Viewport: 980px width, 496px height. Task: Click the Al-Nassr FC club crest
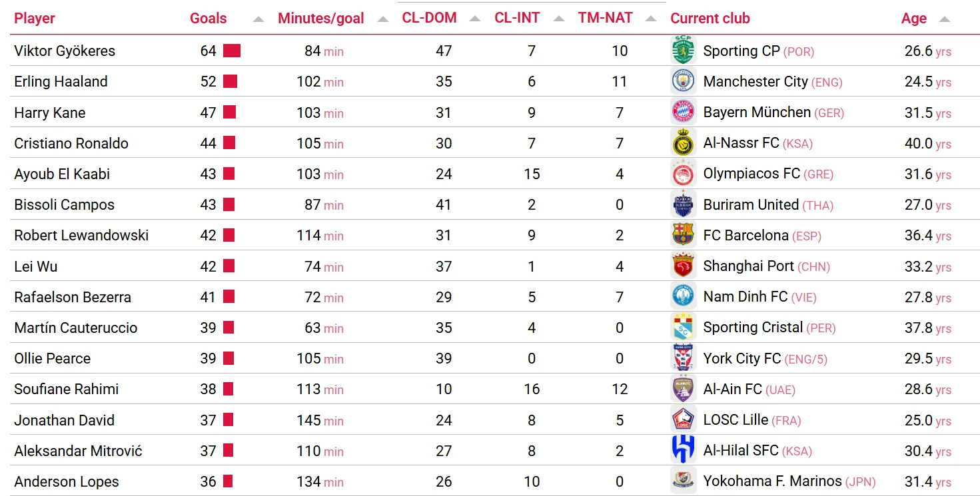[683, 143]
